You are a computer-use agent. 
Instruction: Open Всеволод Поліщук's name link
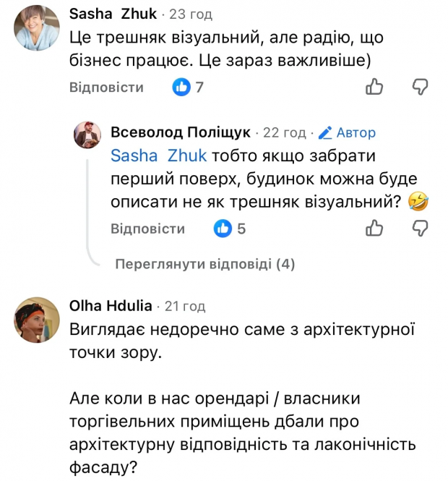180,132
